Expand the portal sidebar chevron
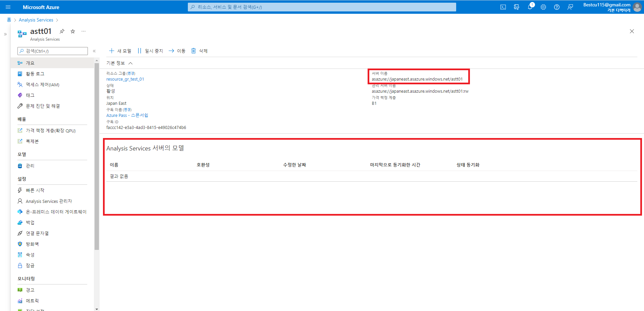 pyautogui.click(x=5, y=34)
